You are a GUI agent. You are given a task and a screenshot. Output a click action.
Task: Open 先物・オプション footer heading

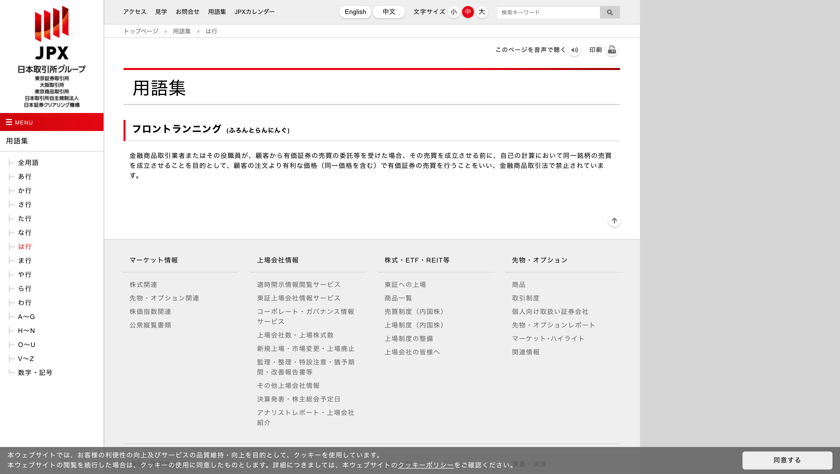539,260
